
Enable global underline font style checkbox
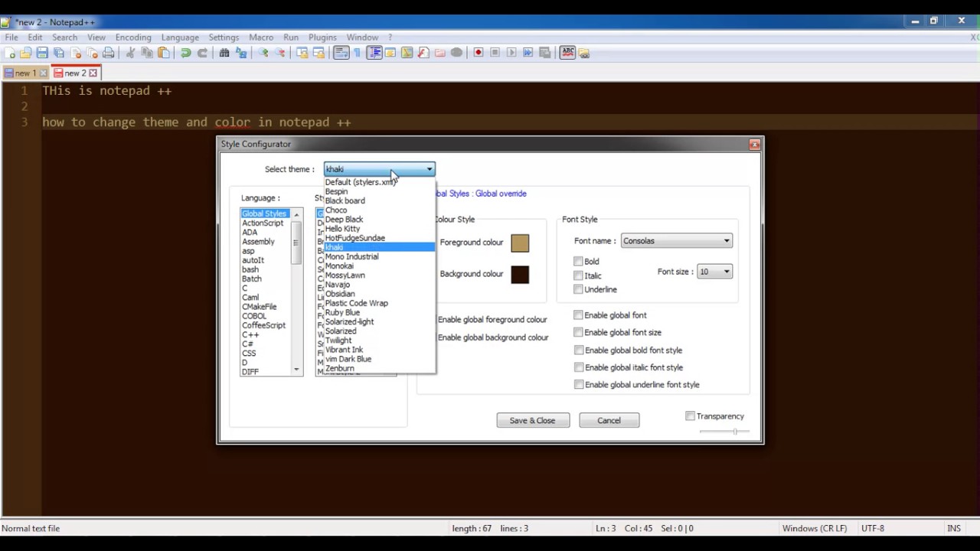[578, 384]
